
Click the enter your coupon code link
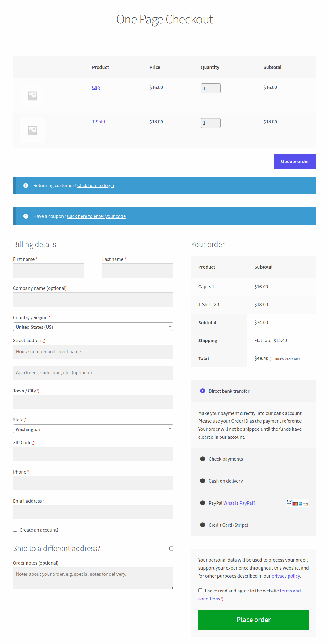pyautogui.click(x=96, y=216)
